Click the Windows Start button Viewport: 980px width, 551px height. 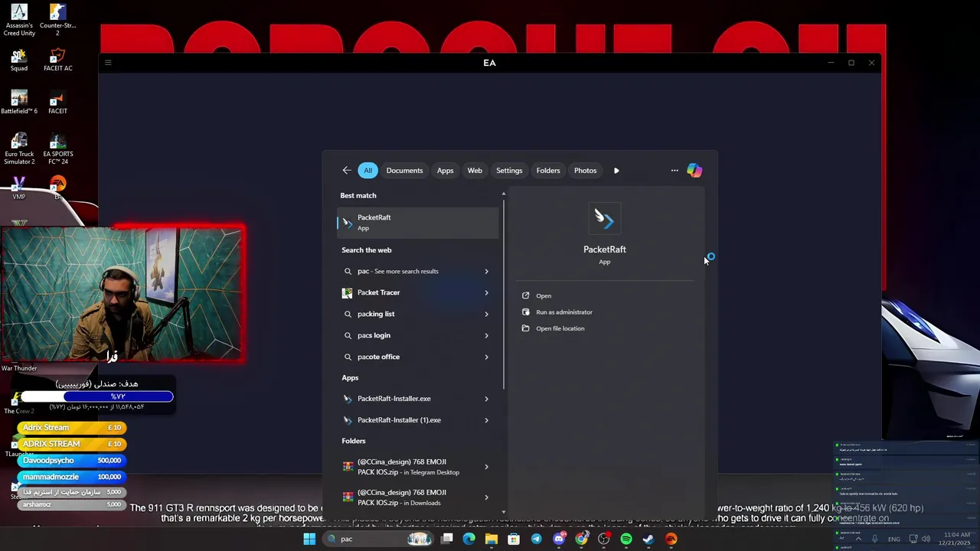[x=309, y=539]
